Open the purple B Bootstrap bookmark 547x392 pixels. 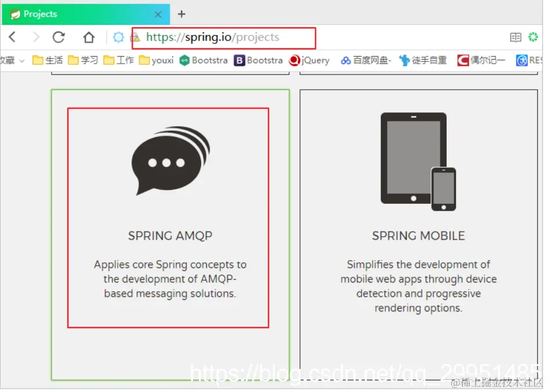tap(258, 60)
